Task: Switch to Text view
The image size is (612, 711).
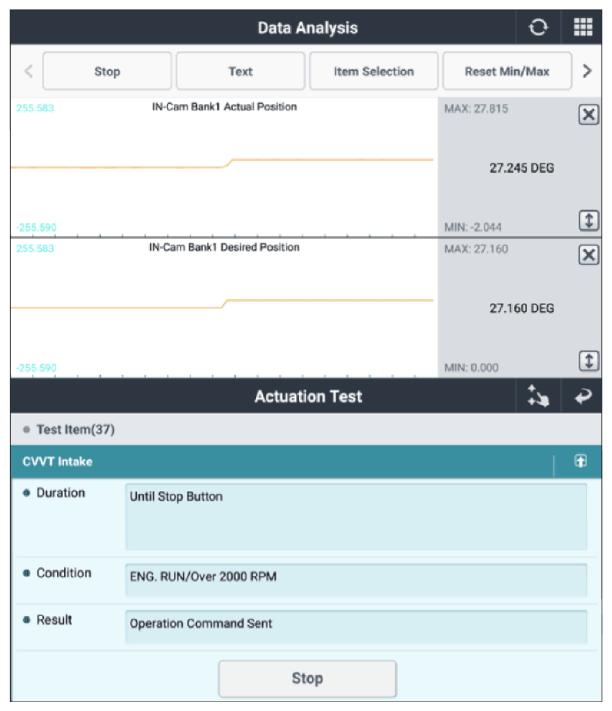Action: coord(240,71)
